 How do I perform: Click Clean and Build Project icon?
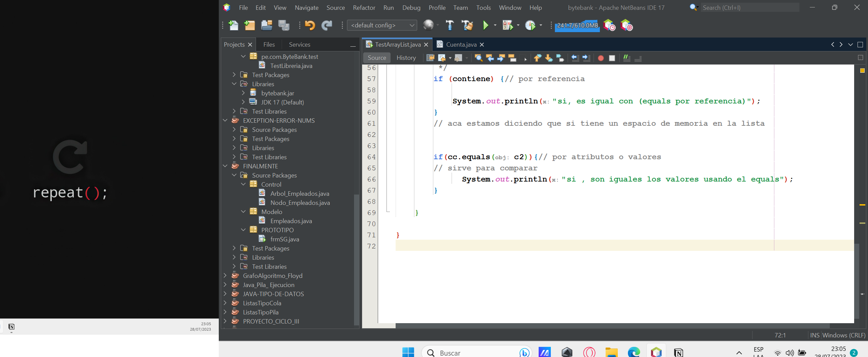(x=467, y=25)
